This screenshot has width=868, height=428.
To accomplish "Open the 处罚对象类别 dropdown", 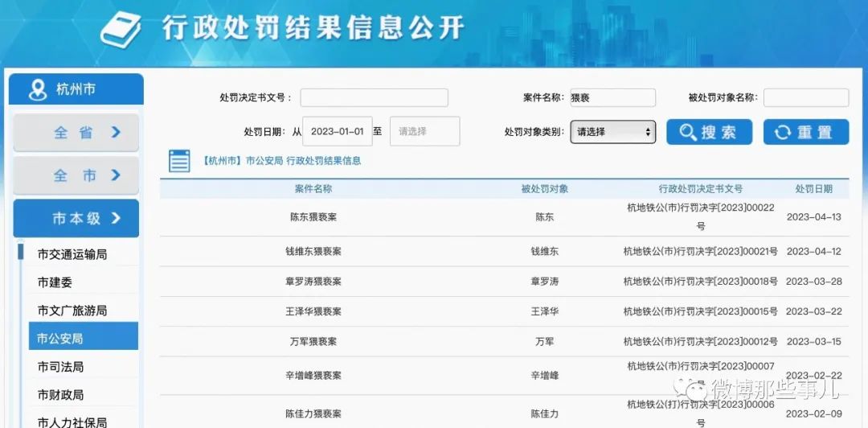I will coord(612,132).
